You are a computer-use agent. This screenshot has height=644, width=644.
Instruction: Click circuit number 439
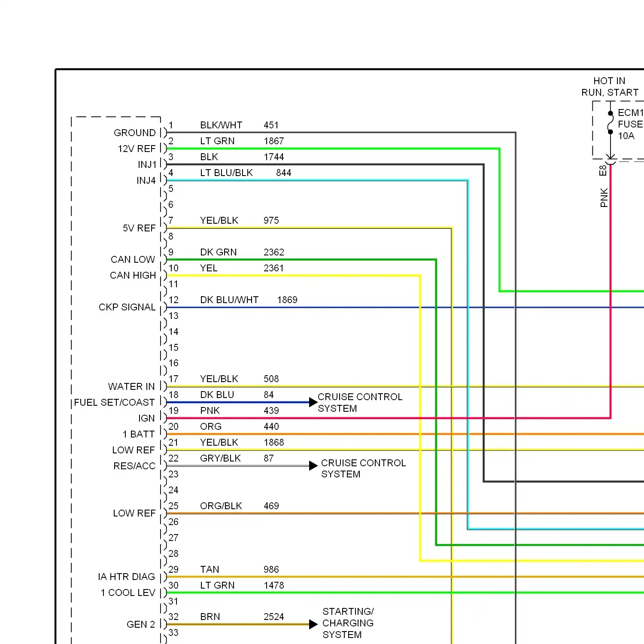coord(271,411)
